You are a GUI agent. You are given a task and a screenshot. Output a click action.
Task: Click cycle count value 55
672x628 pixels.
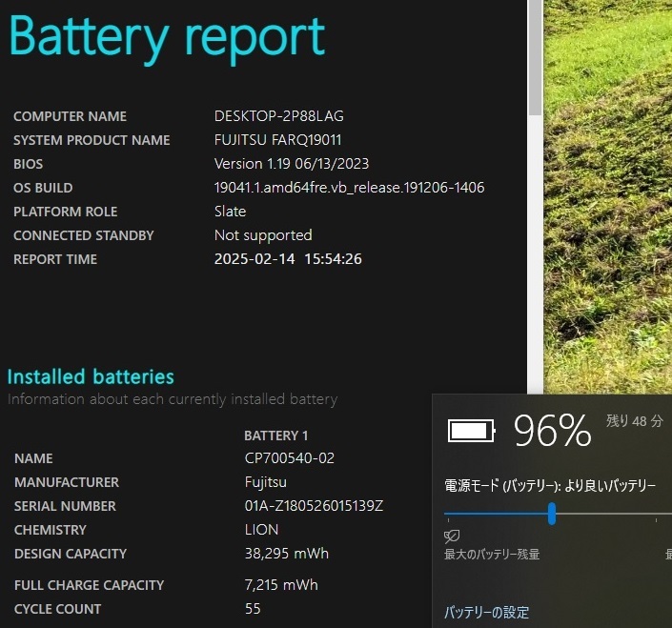pos(253,609)
